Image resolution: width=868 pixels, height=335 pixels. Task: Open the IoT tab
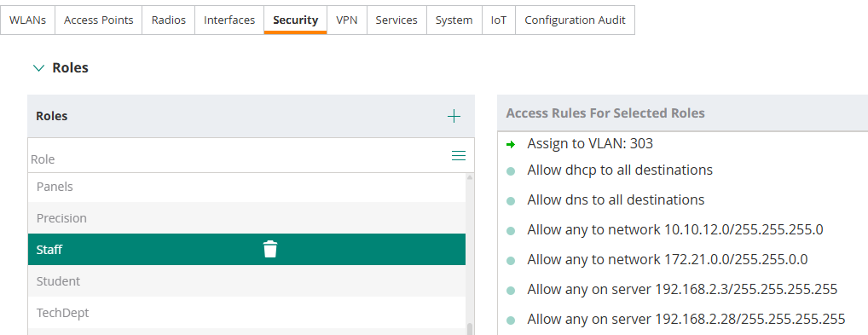[499, 20]
